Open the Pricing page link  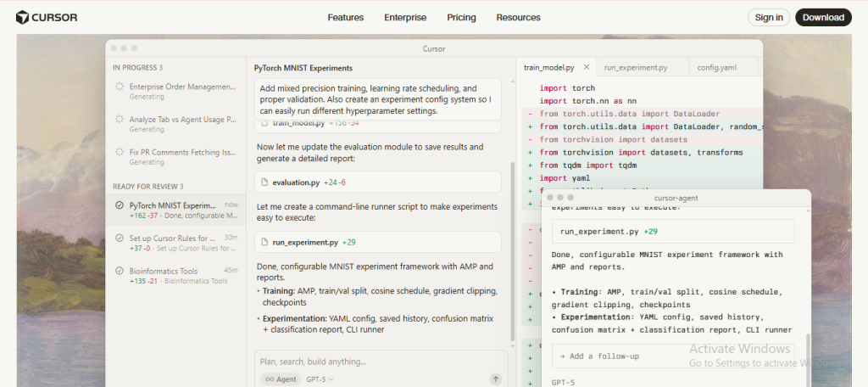tap(461, 17)
